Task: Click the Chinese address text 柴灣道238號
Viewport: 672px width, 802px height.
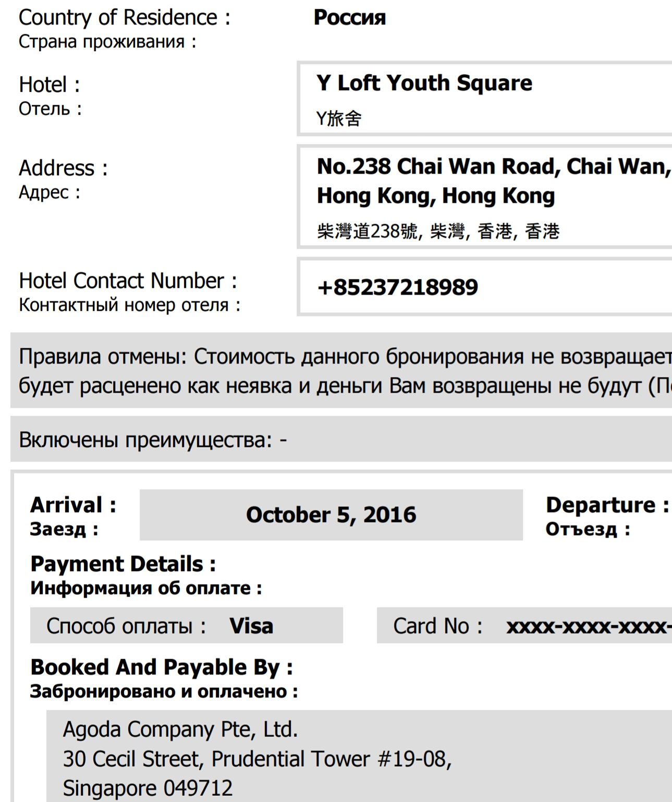Action: coord(367,230)
